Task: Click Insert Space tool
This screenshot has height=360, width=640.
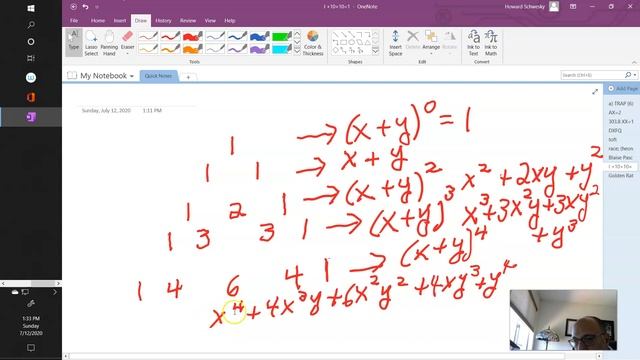Action: (x=395, y=42)
